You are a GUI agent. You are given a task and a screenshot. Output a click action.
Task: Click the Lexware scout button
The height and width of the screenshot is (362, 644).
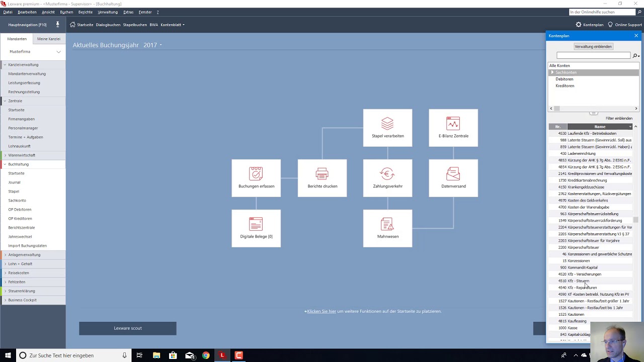coord(128,328)
